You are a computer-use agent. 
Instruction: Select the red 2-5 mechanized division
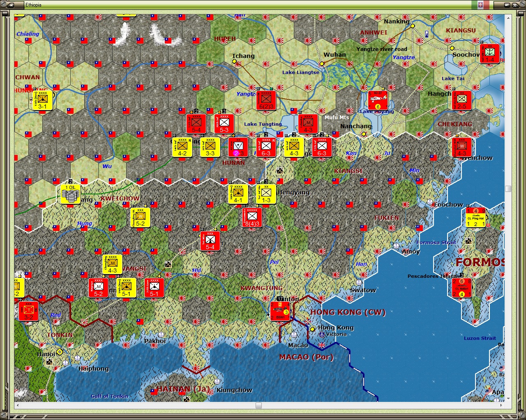tap(462, 100)
